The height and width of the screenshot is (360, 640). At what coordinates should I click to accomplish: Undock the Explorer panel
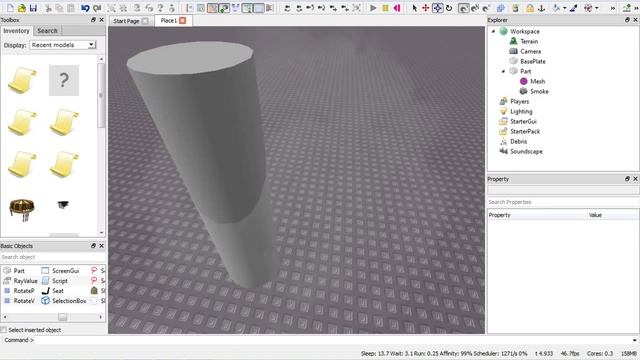[x=627, y=20]
